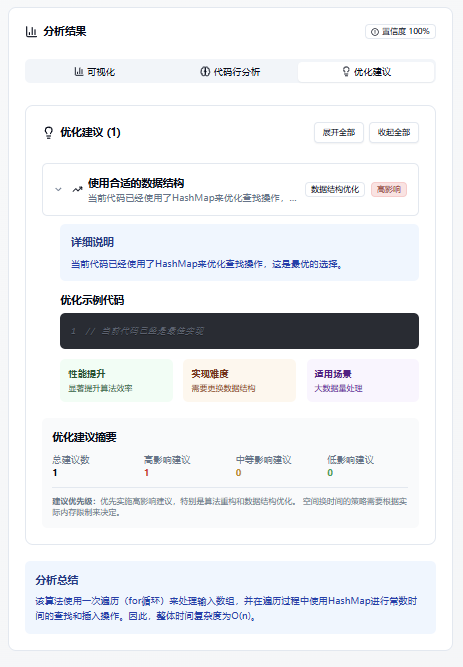Viewport: 463px width, 667px height.
Task: Click the green count under 低影响建议
Action: coord(330,473)
